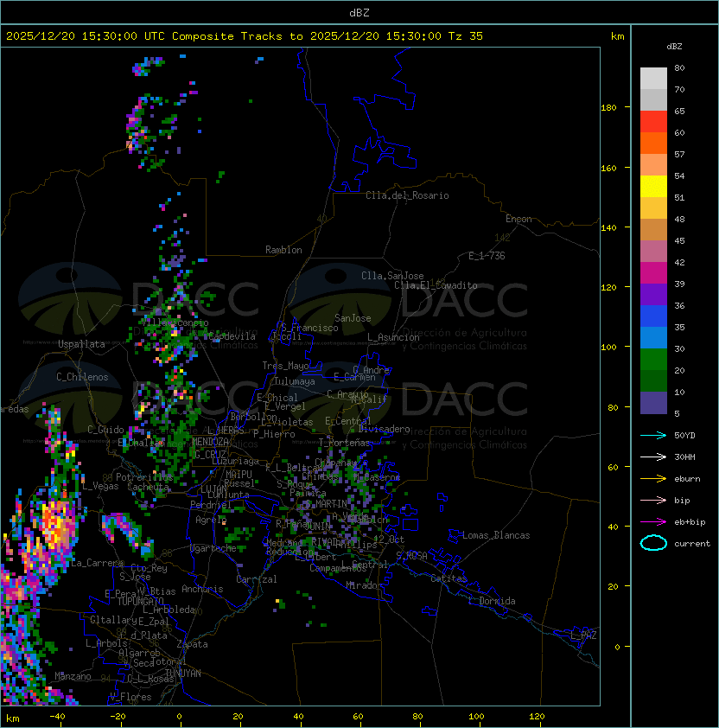
Task: Click the dBZ title at top
Action: (x=359, y=13)
